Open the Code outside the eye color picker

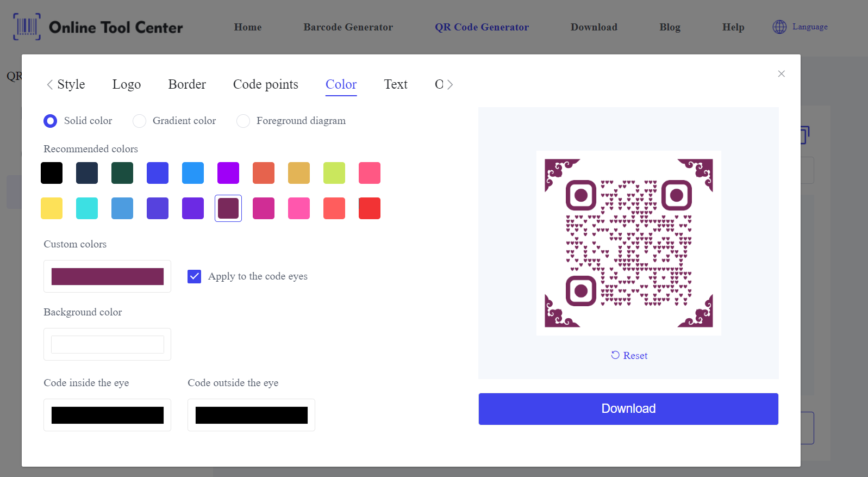pos(251,415)
